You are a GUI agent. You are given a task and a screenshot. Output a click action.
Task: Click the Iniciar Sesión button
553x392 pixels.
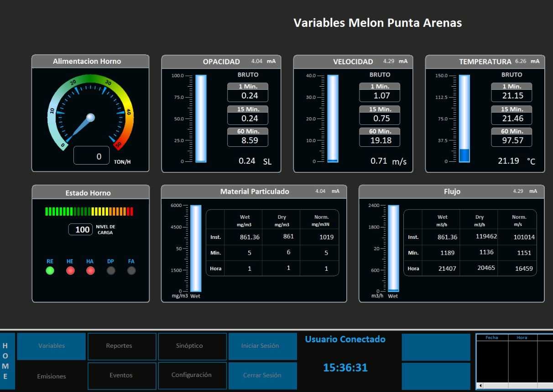click(263, 346)
